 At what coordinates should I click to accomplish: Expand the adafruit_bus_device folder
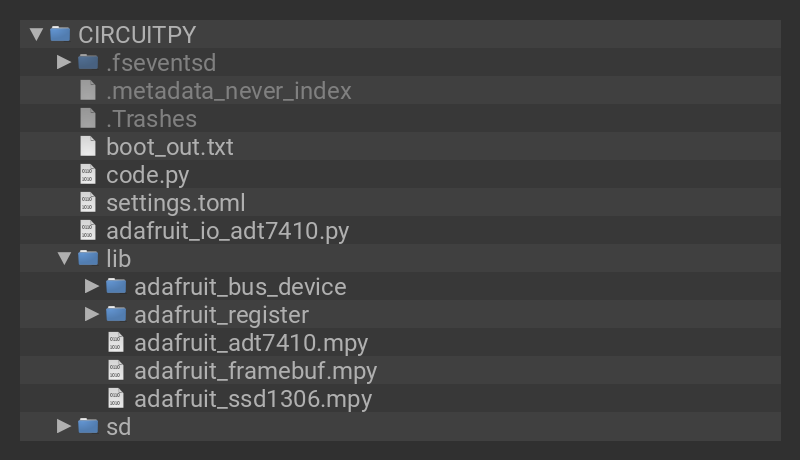point(92,286)
